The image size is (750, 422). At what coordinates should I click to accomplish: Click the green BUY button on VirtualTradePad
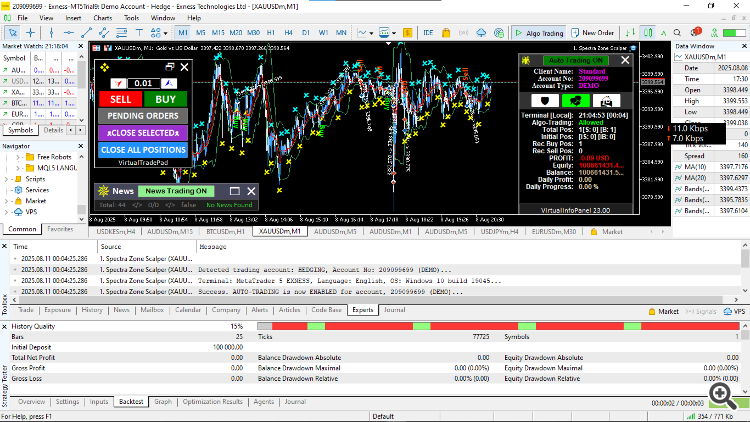[x=165, y=99]
